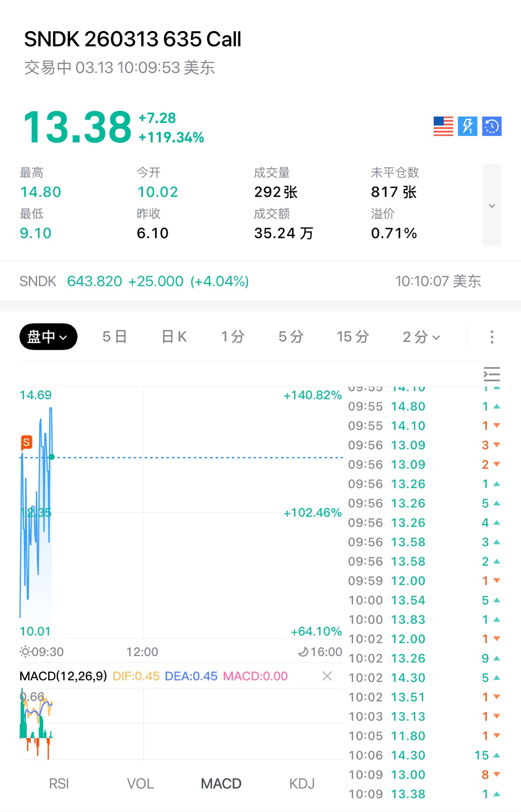Tap the current price dot on chart
521x812 pixels.
point(52,457)
